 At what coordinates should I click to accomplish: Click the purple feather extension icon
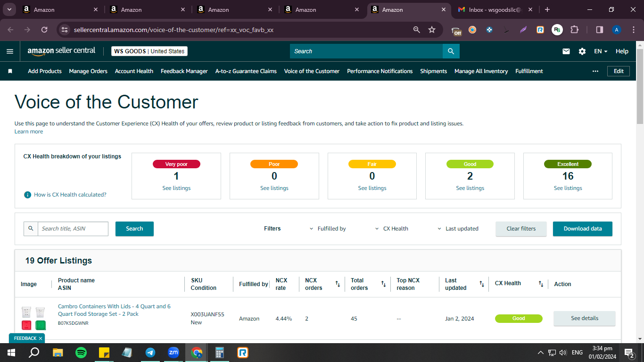[x=523, y=30]
